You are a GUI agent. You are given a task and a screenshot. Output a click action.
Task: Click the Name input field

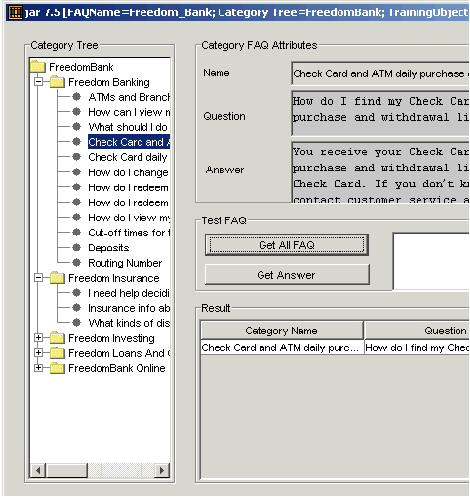[380, 73]
